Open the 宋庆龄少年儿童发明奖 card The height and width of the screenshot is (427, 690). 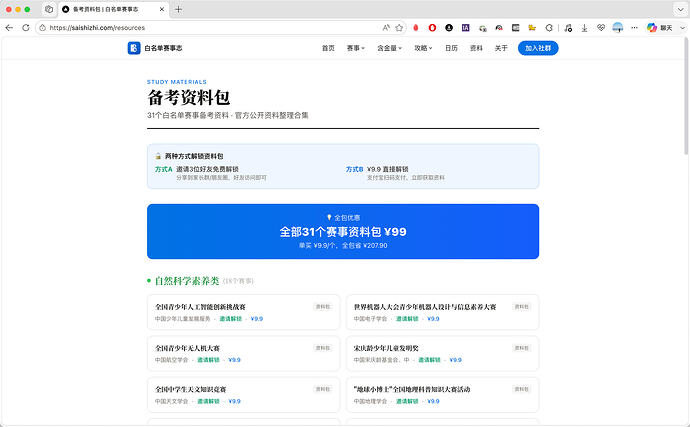point(442,353)
